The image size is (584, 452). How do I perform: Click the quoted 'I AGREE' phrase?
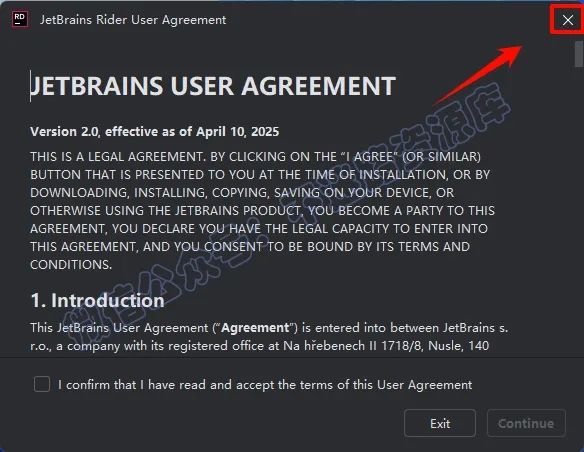[x=371, y=157]
